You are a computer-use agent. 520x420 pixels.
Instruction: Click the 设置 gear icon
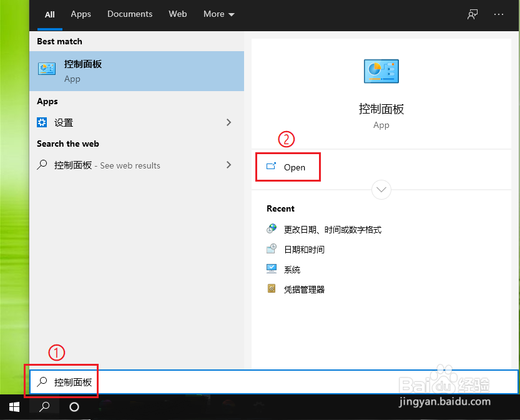click(42, 122)
